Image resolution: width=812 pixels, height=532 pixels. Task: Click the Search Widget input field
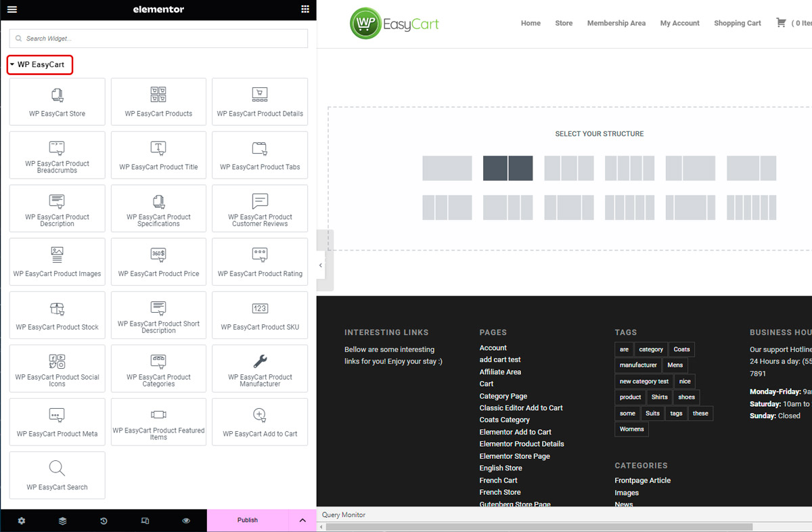159,39
